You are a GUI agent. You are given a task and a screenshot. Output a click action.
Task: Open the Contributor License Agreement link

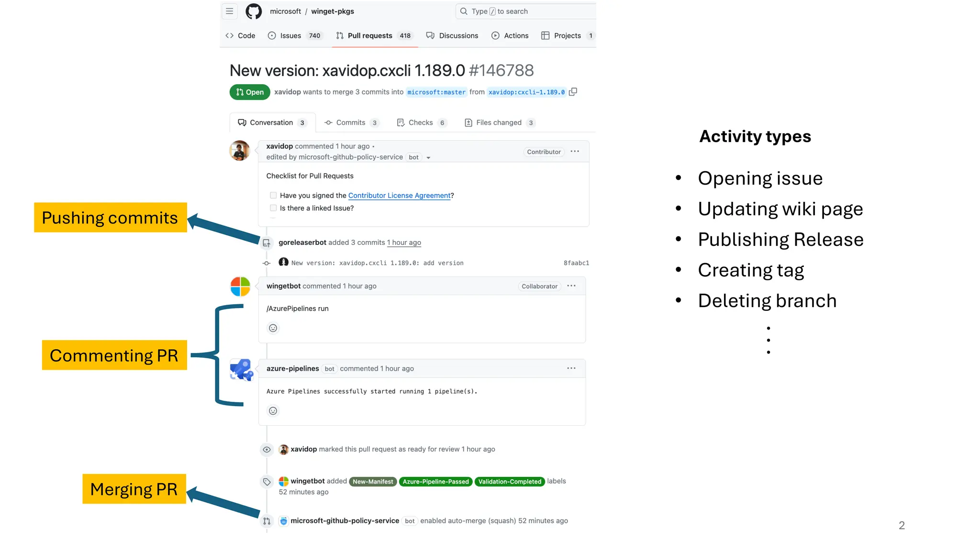399,195
